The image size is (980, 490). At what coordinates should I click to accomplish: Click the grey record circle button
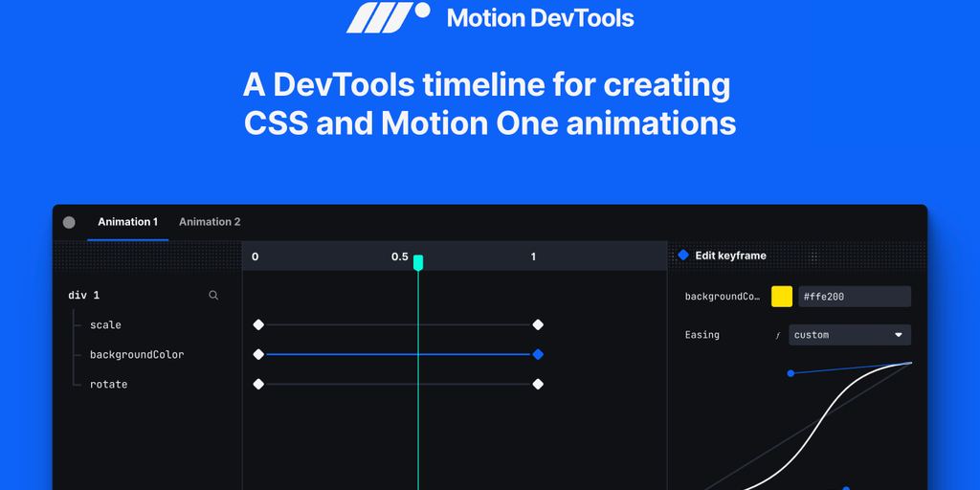(69, 222)
